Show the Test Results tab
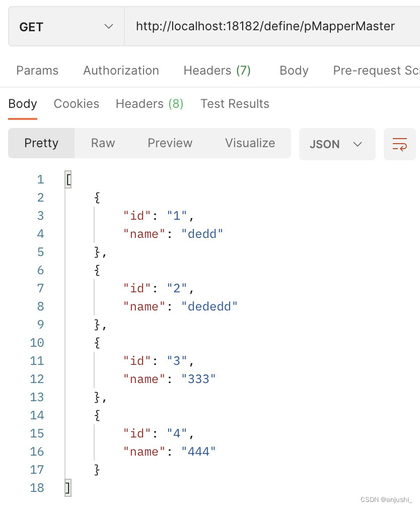Image resolution: width=420 pixels, height=508 pixels. pos(235,104)
